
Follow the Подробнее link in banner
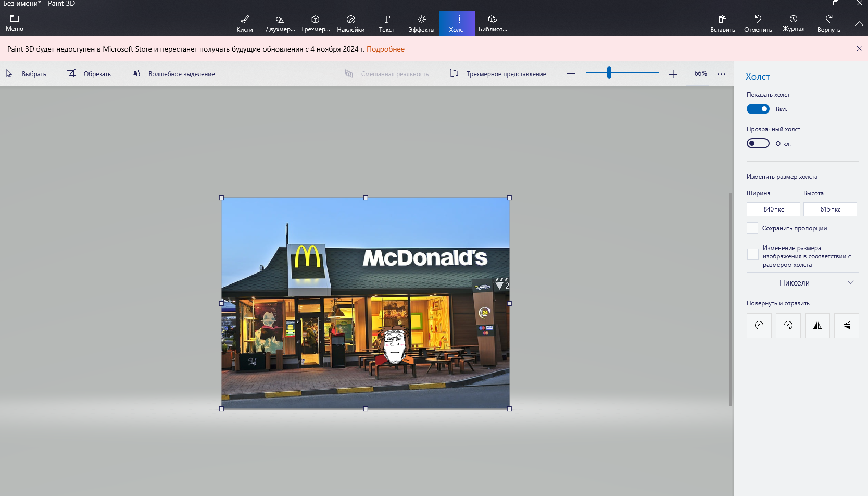click(385, 49)
